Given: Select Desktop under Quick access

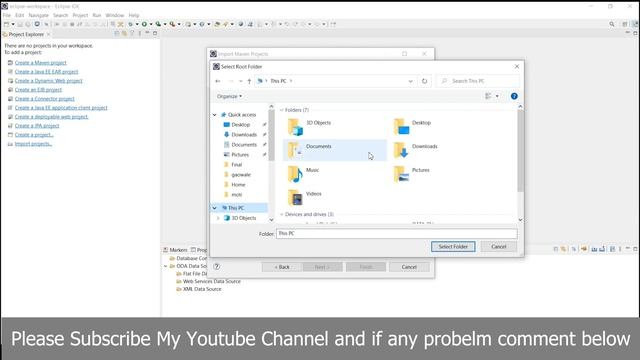Looking at the screenshot, I should pyautogui.click(x=240, y=125).
